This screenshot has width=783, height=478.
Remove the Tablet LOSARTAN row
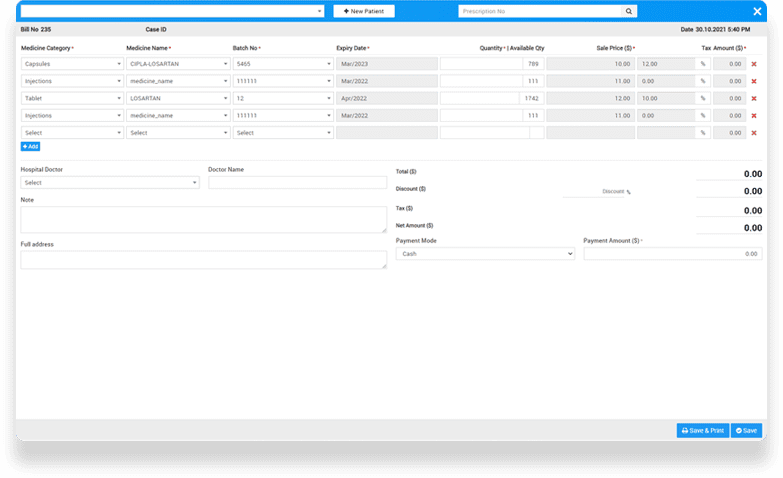point(754,98)
